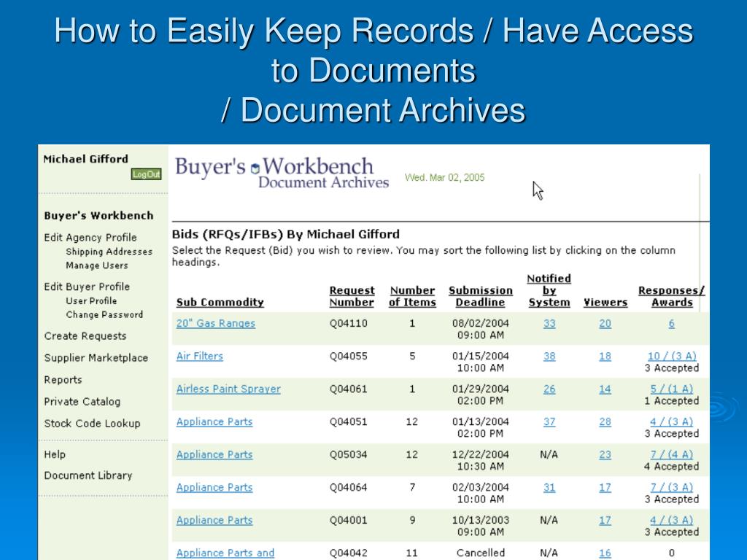Sort by Sub Commodity column
The width and height of the screenshot is (747, 560).
220,303
